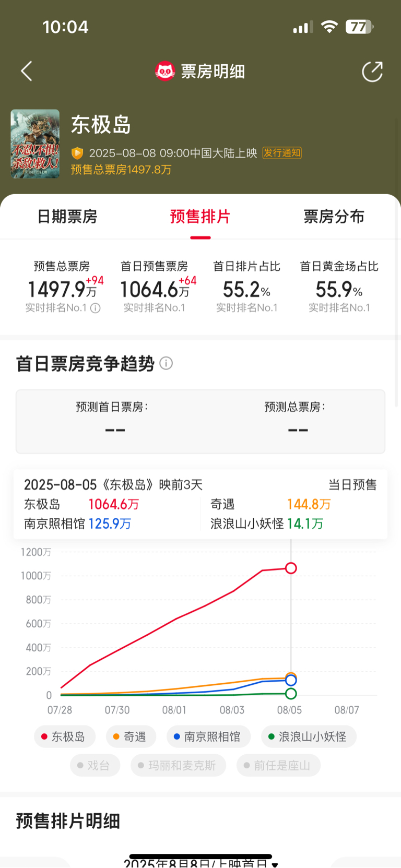
Task: Tap the 预售排片明细 section heading
Action: [x=68, y=821]
